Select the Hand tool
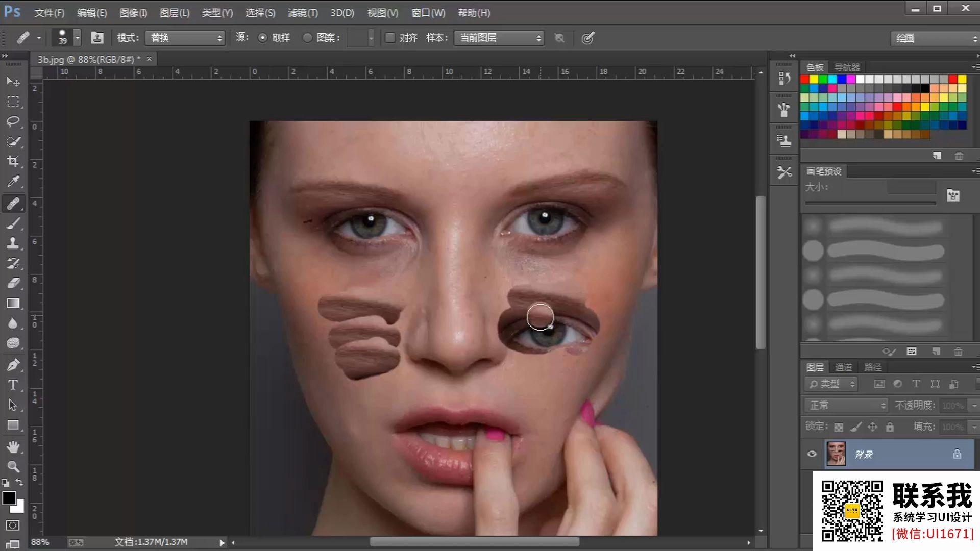The width and height of the screenshot is (980, 551). click(x=13, y=446)
